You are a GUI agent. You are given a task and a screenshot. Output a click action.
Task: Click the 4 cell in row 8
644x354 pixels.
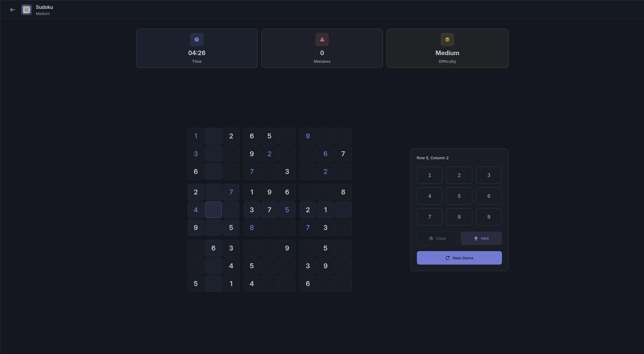click(231, 266)
